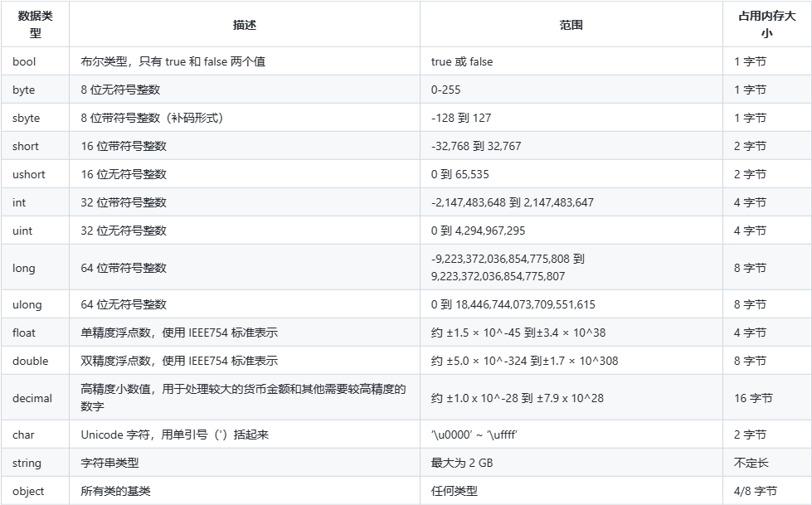Screen dimensions: 812x505
Task: Click the range '-2,147,483,648 到 2,147,483,647'
Action: pos(512,202)
